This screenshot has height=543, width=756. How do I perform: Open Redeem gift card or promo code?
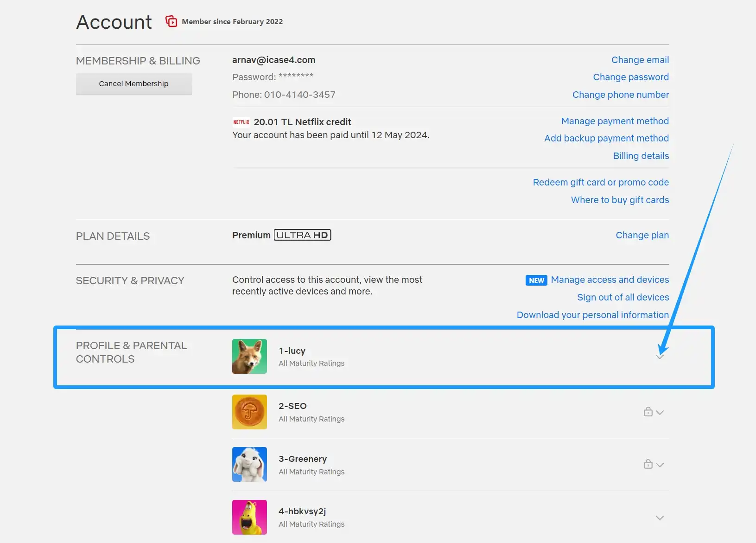(x=601, y=182)
